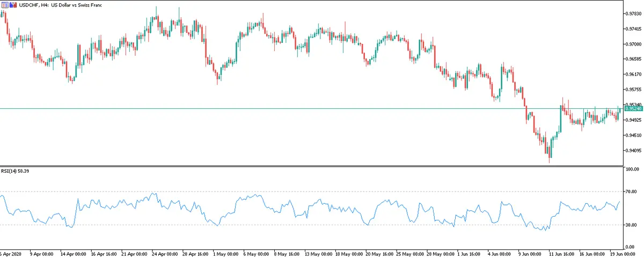Screen dimensions: 644x259
Task: Click the 14 Apr 00:00 time label
Action: click(x=73, y=254)
